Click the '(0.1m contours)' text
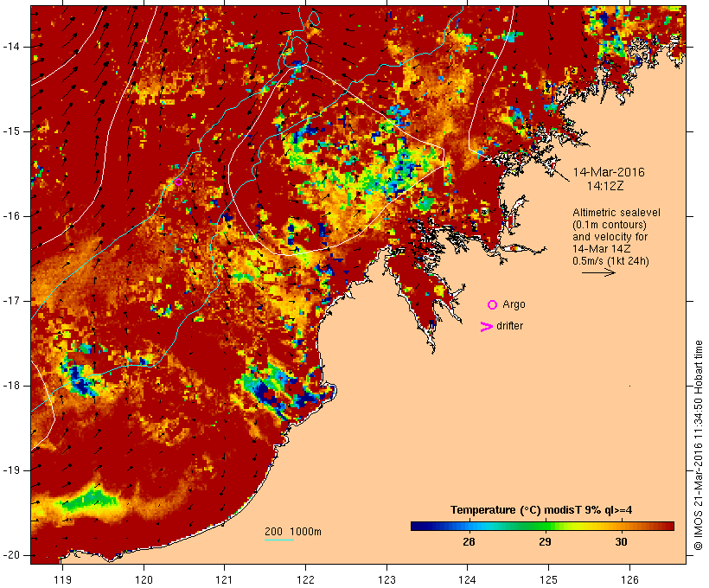The height and width of the screenshot is (588, 709). (609, 225)
